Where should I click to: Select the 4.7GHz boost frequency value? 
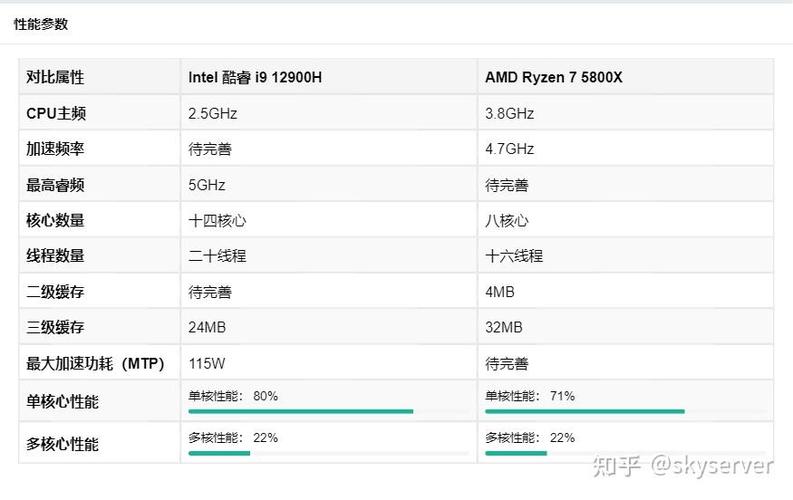510,149
